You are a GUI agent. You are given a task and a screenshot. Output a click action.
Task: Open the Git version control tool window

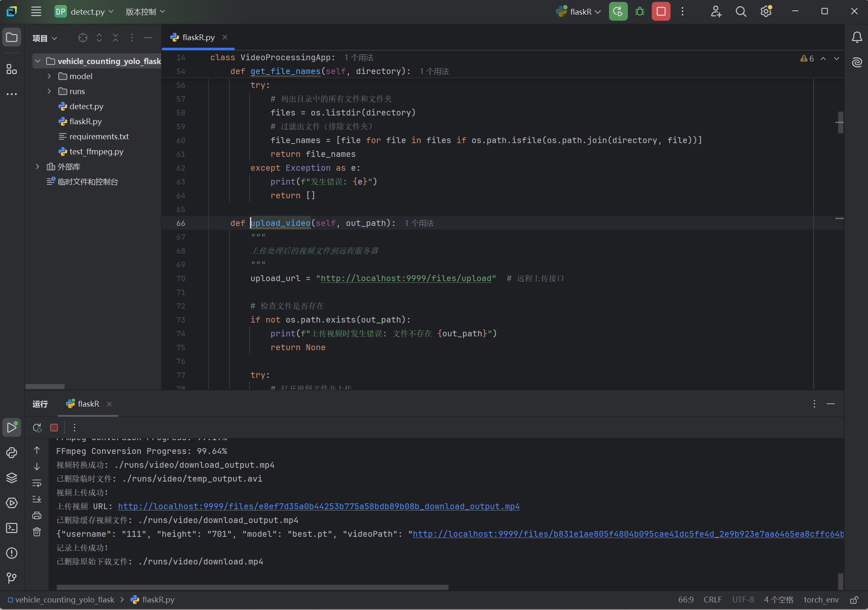pyautogui.click(x=12, y=578)
